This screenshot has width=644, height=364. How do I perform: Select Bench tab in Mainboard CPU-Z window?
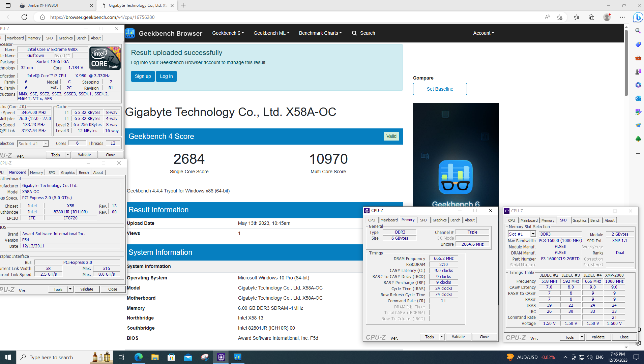click(84, 173)
